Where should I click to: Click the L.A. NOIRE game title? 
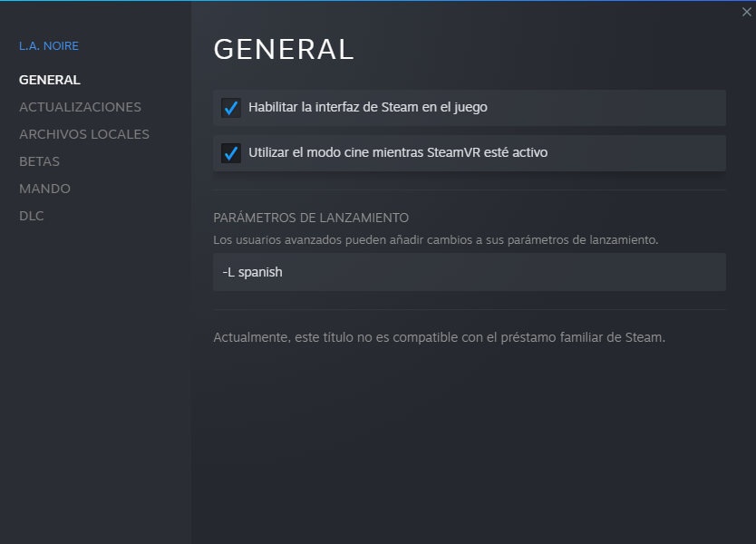click(x=49, y=46)
